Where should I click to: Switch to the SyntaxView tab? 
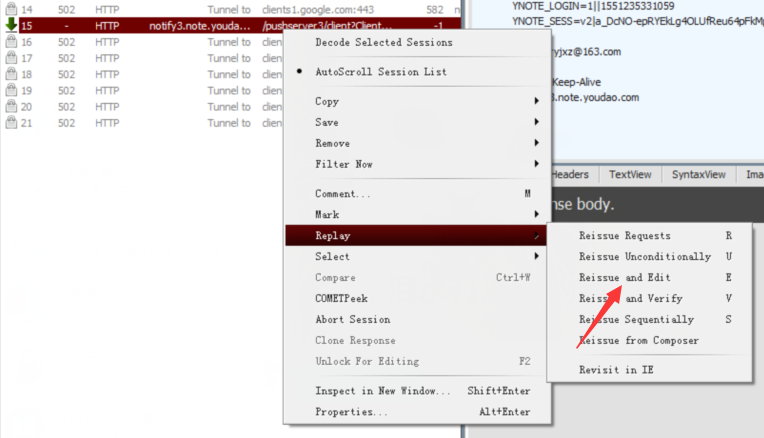[x=698, y=174]
